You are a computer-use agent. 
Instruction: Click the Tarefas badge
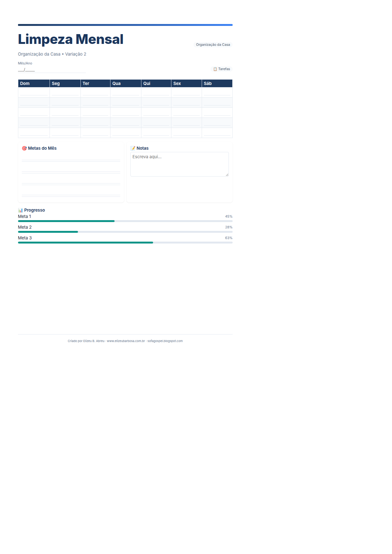(222, 69)
